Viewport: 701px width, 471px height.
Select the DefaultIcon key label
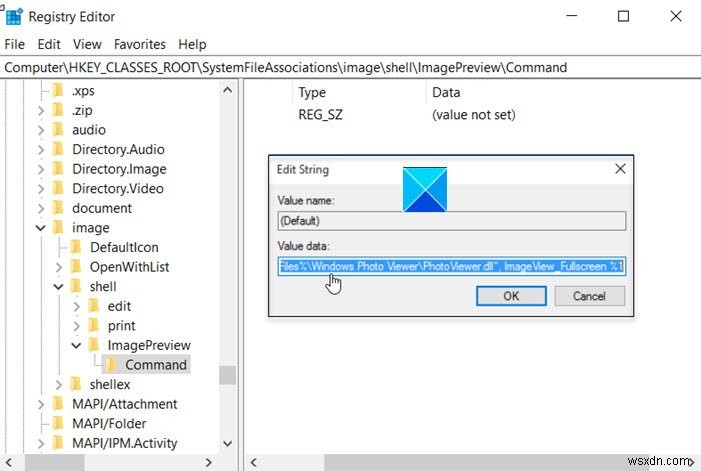pyautogui.click(x=124, y=247)
